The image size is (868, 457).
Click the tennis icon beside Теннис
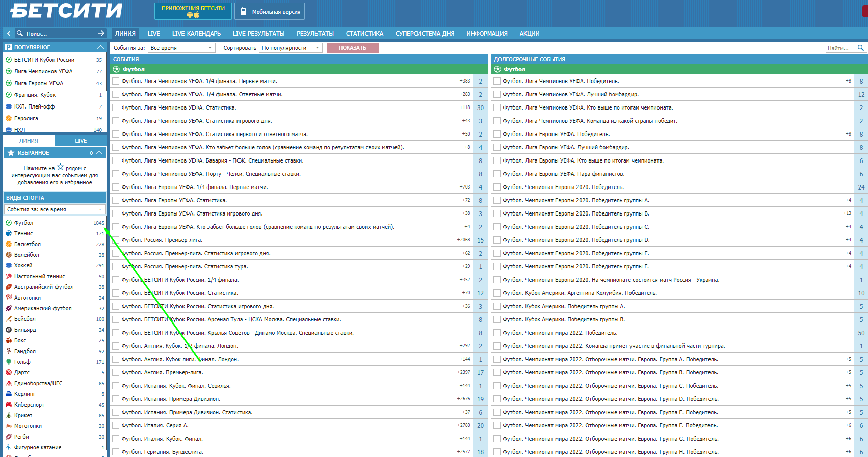pyautogui.click(x=9, y=233)
